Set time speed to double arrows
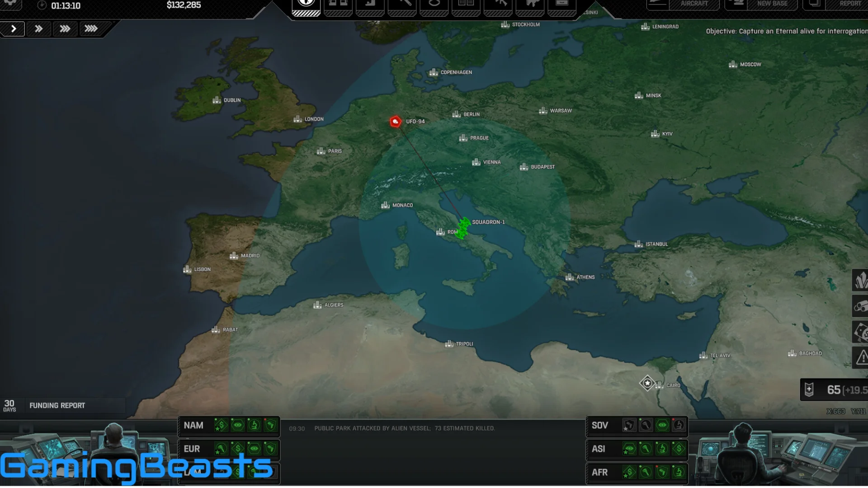868x488 pixels. coord(39,29)
